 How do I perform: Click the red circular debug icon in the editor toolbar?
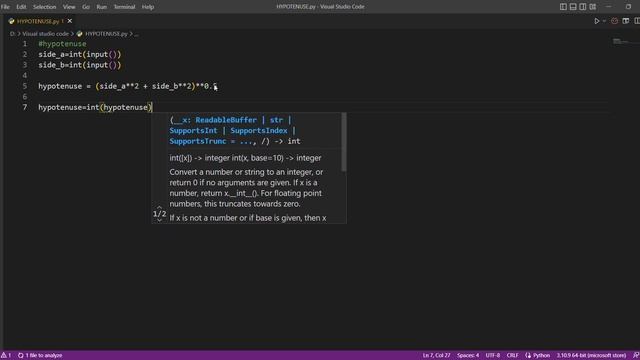[x=614, y=21]
